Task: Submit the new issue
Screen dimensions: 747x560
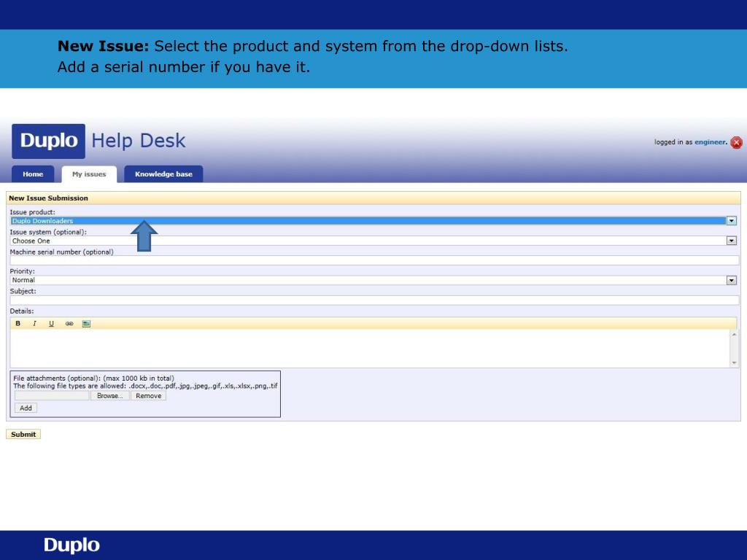Action: pyautogui.click(x=23, y=435)
